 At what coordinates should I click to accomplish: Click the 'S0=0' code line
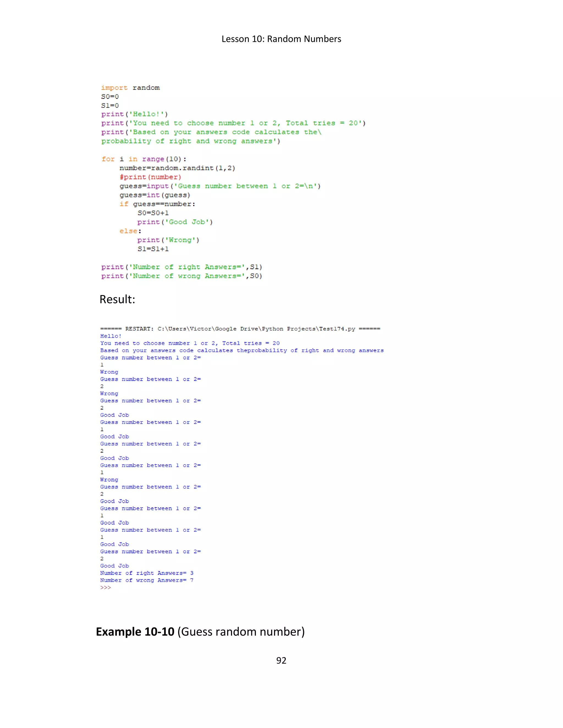[110, 97]
